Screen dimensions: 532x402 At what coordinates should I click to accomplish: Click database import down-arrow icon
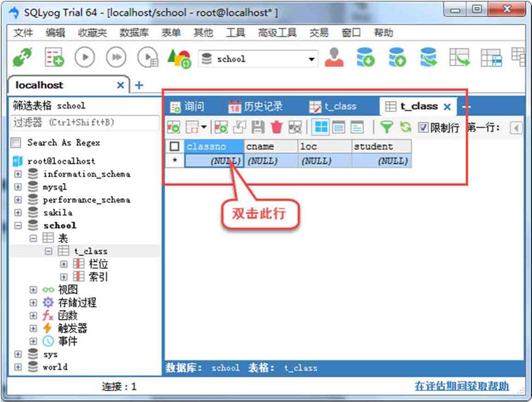click(x=365, y=57)
